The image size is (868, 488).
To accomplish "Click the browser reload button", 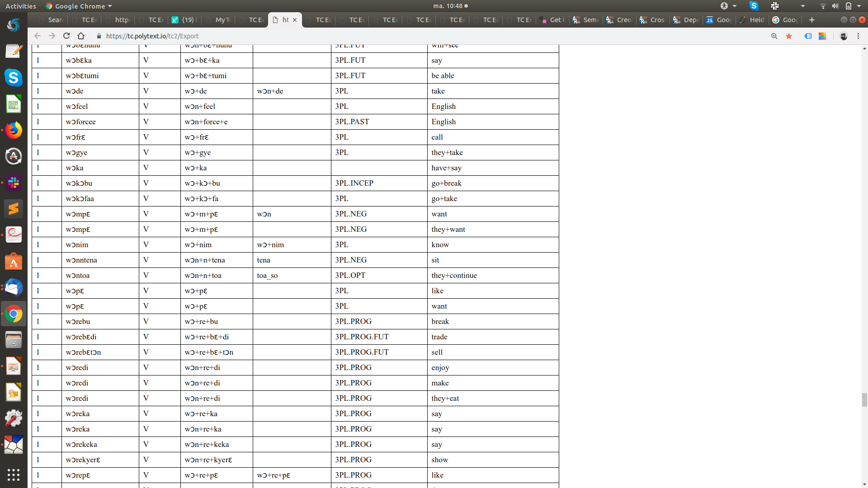I will point(66,36).
